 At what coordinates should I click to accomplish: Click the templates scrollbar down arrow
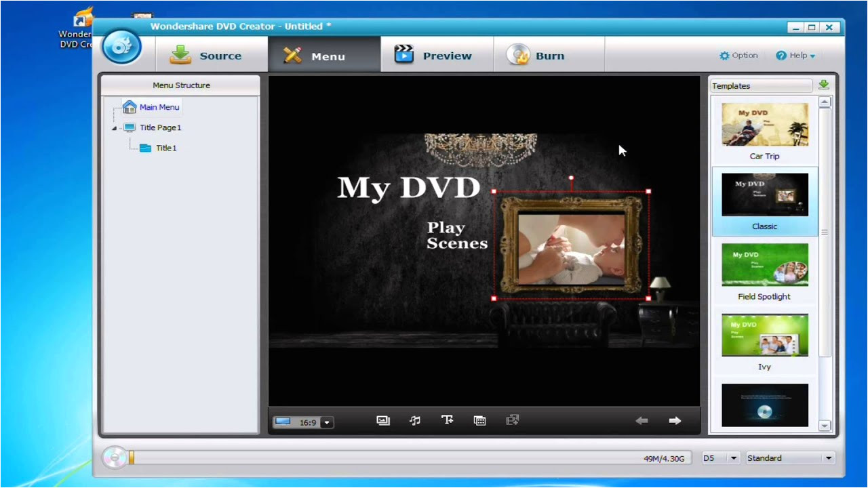pyautogui.click(x=825, y=426)
